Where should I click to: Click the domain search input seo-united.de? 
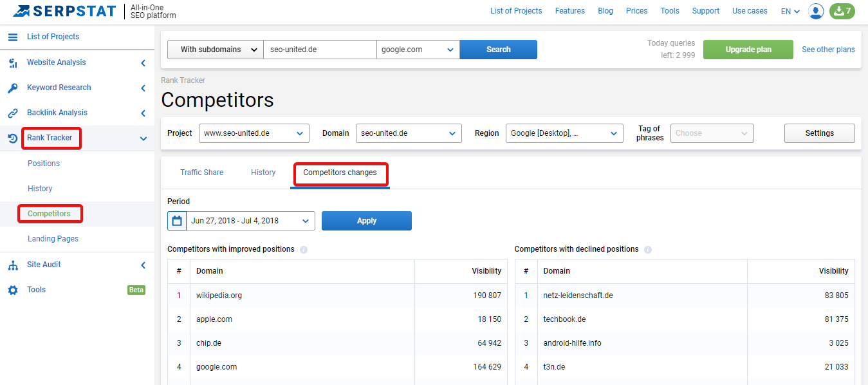coord(320,50)
